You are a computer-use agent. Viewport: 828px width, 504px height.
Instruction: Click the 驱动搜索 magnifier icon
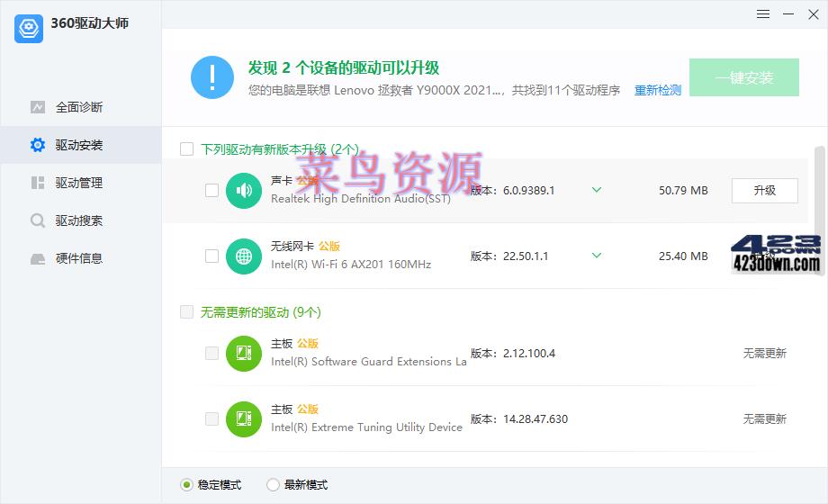click(38, 220)
